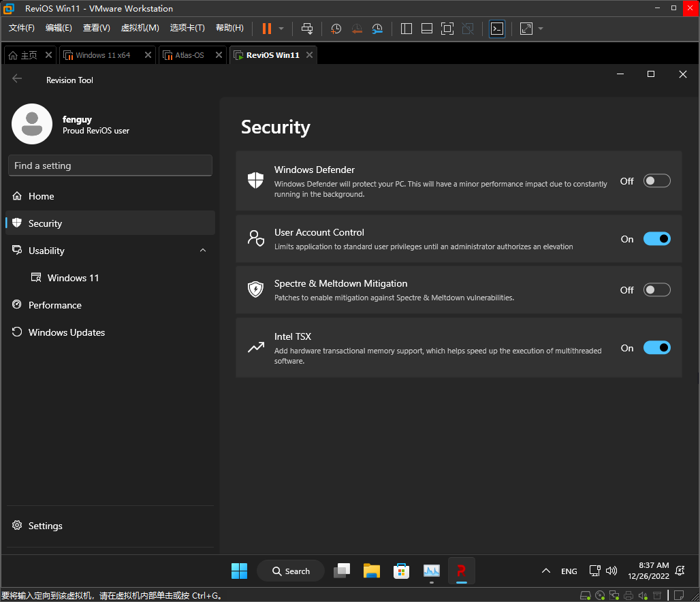Open File Explorer from the taskbar
Image resolution: width=700 pixels, height=602 pixels.
(x=371, y=571)
